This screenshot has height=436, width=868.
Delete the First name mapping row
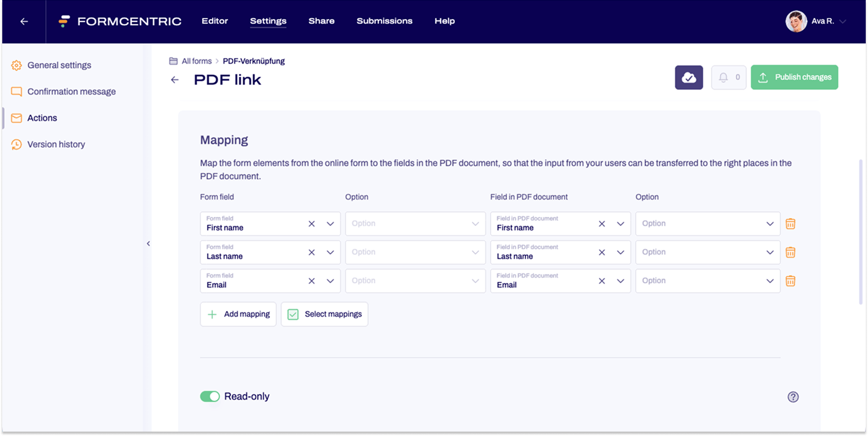pos(790,224)
